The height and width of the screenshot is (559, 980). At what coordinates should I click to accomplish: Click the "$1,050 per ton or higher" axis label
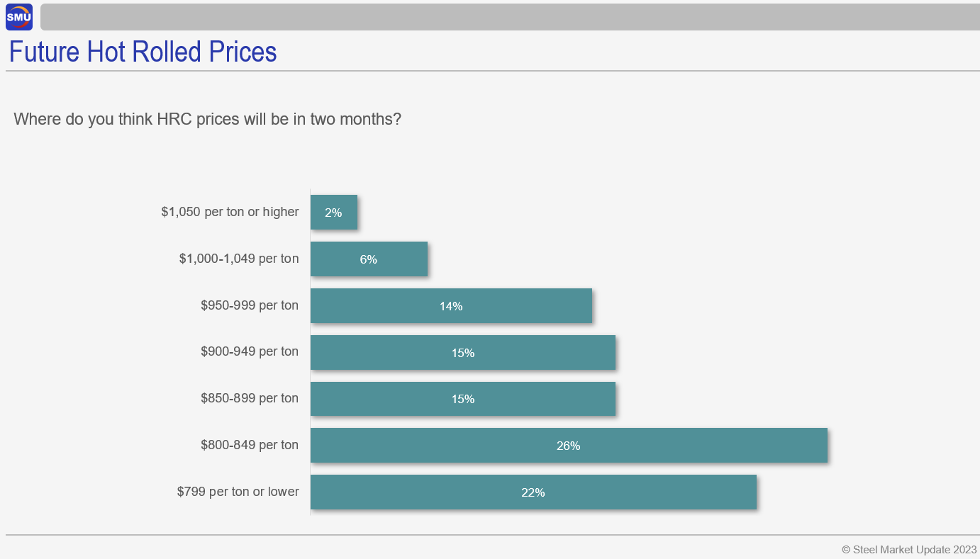(230, 212)
